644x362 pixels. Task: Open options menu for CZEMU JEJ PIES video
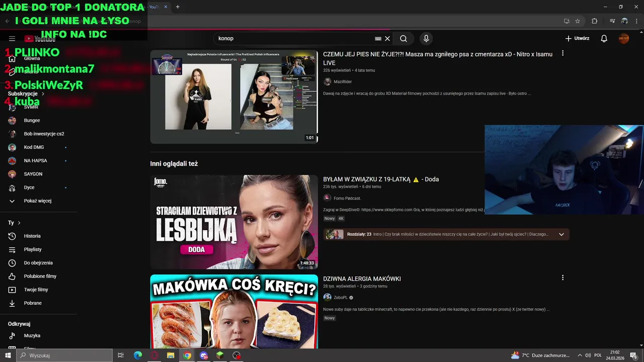coord(562,53)
